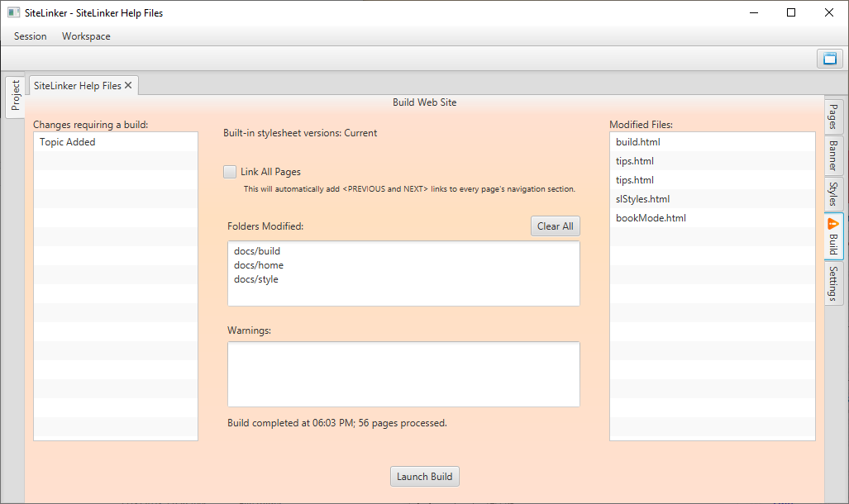Open the Workspace menu
The height and width of the screenshot is (504, 849).
[x=86, y=36]
